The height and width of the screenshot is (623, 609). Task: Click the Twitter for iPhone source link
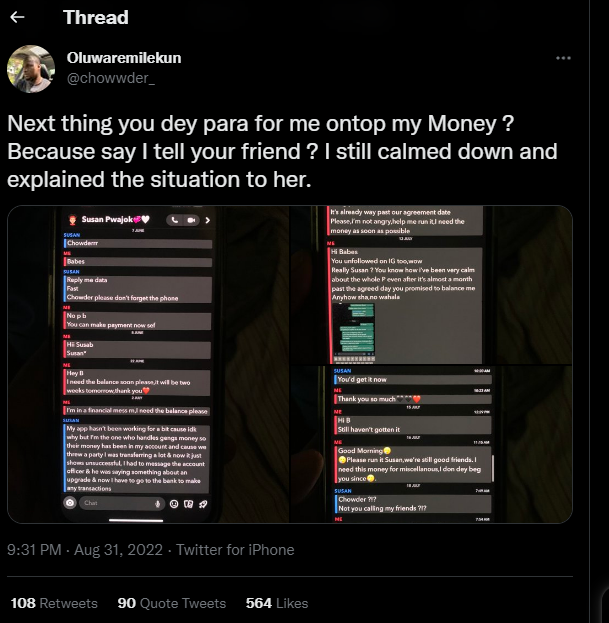(x=236, y=549)
